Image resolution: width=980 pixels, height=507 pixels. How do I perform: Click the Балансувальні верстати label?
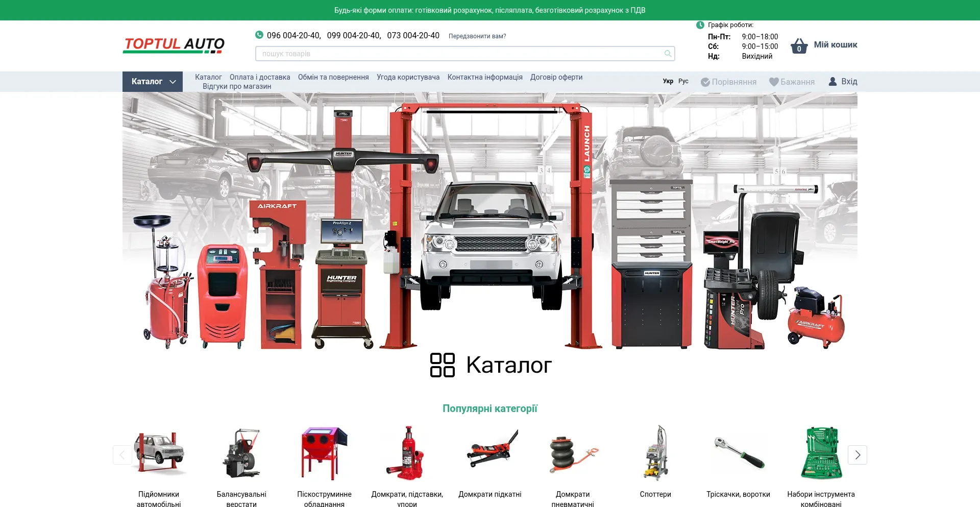point(241,499)
